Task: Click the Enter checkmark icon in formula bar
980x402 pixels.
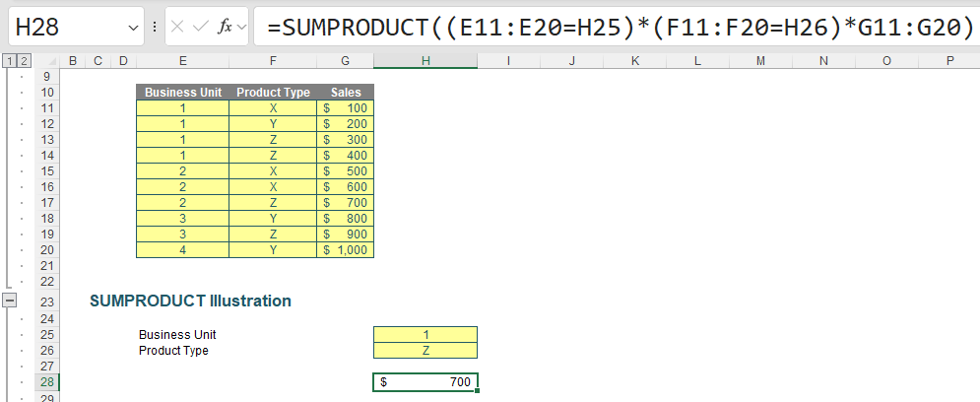Action: 200,27
